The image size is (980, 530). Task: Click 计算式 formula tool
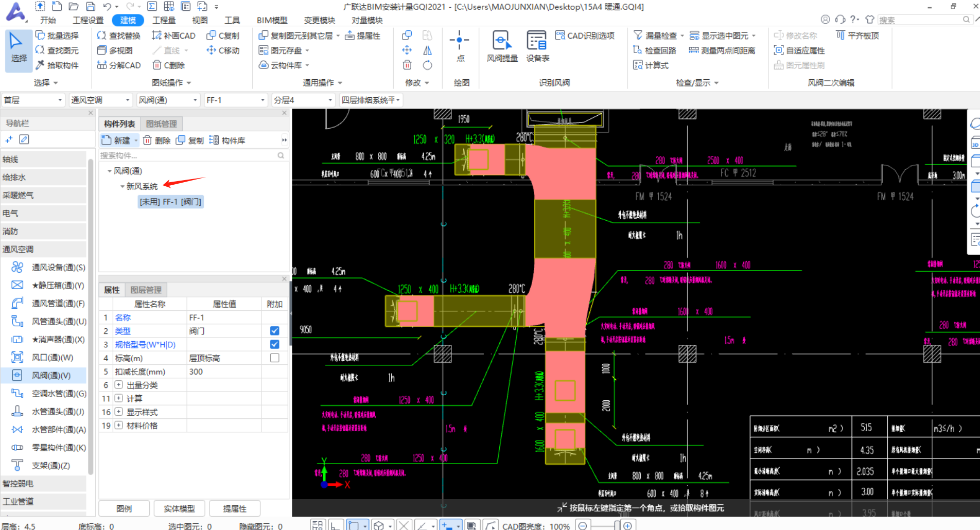[651, 65]
